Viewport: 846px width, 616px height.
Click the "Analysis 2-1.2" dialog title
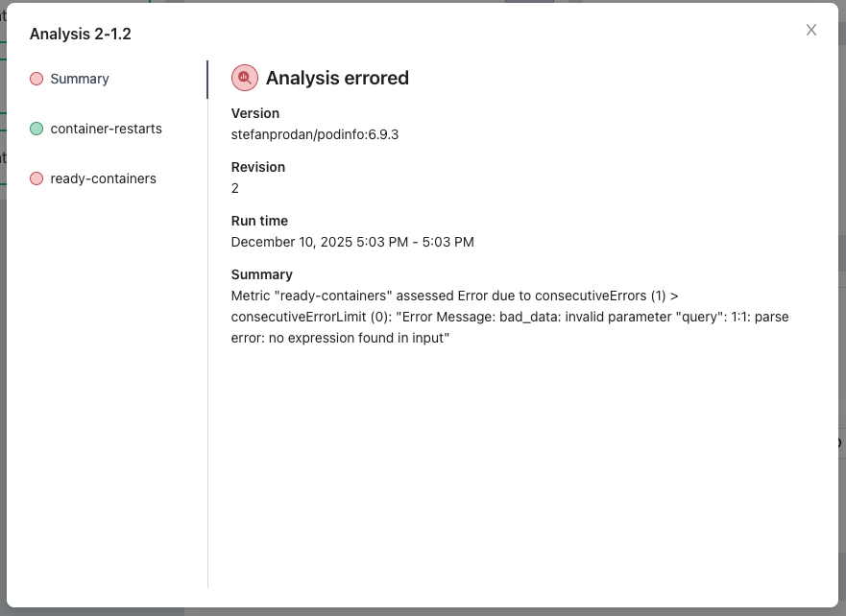click(81, 34)
